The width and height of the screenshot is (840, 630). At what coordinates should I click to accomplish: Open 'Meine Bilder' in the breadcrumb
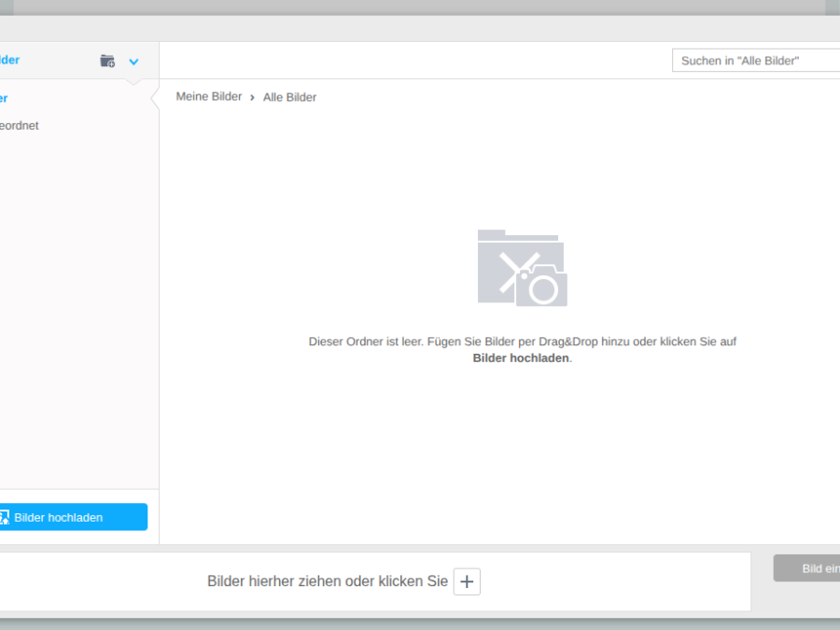pos(208,97)
